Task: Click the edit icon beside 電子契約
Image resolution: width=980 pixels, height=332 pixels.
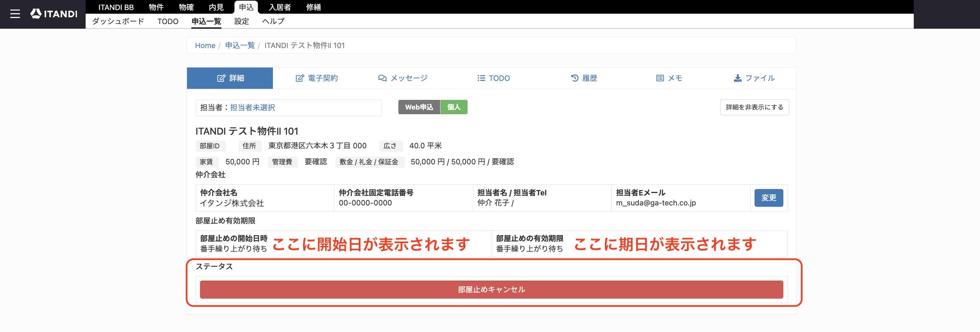Action: (x=300, y=78)
